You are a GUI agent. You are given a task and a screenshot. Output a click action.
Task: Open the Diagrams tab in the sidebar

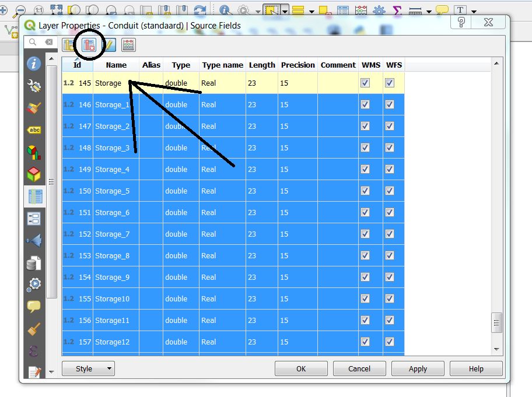pyautogui.click(x=34, y=152)
